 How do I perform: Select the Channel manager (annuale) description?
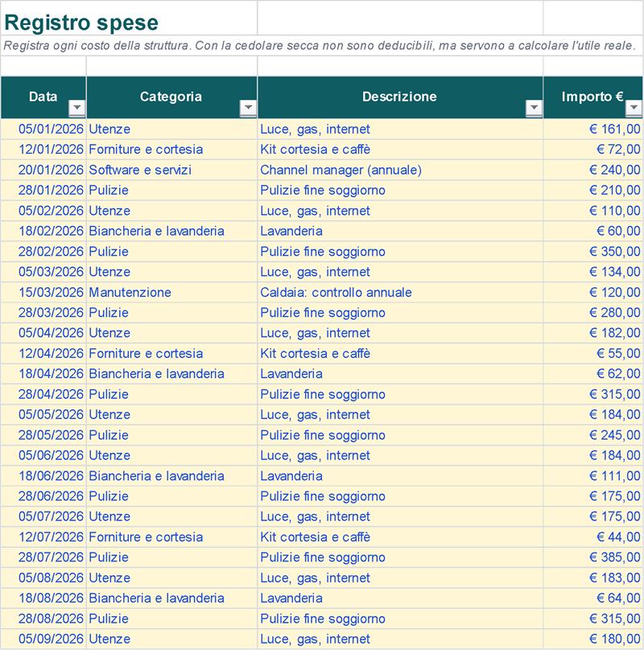pos(400,170)
